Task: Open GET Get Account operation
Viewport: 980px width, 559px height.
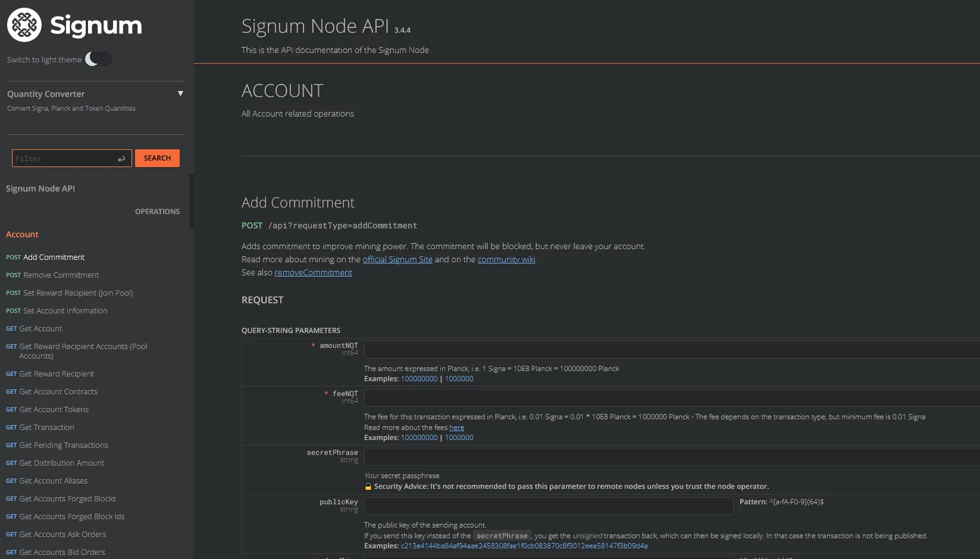Action: click(34, 328)
